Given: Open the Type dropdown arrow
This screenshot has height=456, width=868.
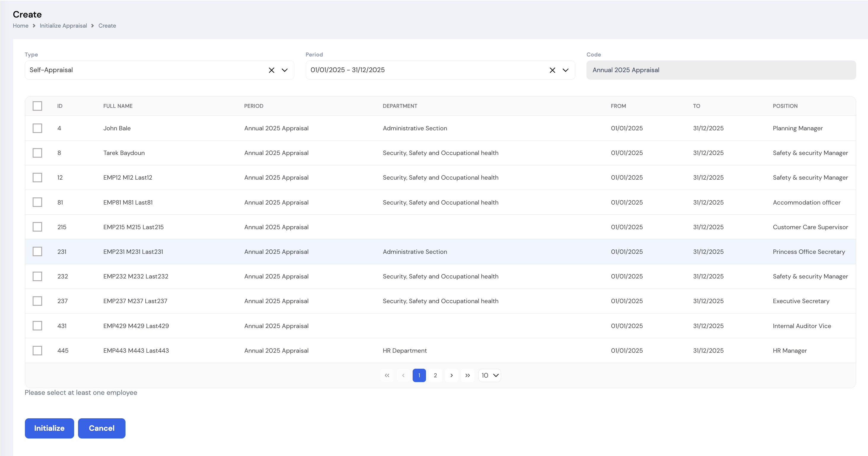Looking at the screenshot, I should tap(285, 70).
